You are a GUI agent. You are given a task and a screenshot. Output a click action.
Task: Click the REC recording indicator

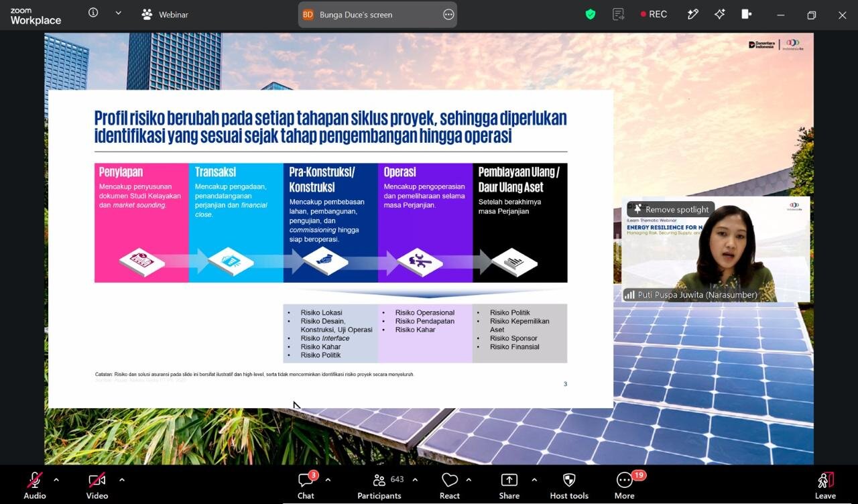point(654,14)
